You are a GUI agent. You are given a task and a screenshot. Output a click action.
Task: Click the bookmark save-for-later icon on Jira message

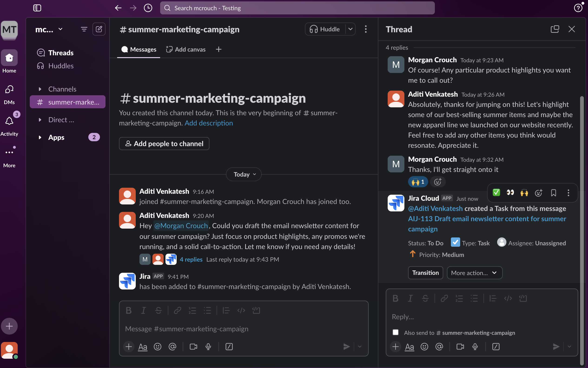pyautogui.click(x=553, y=193)
